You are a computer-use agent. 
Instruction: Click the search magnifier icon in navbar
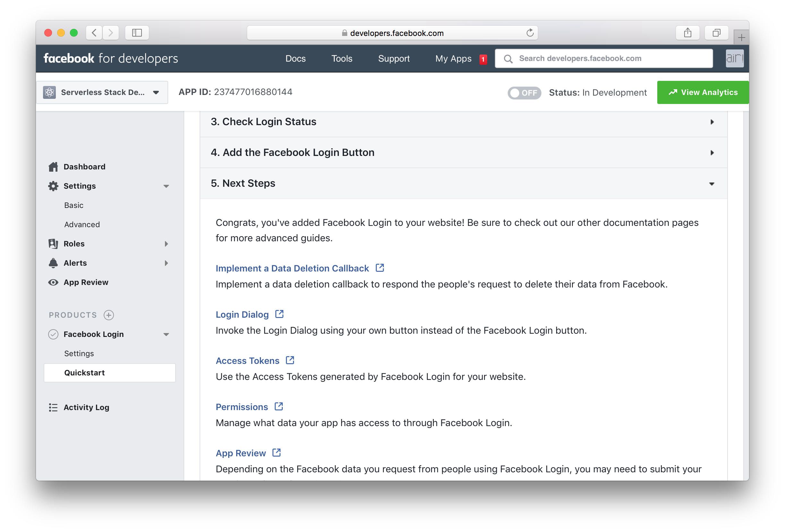[508, 58]
